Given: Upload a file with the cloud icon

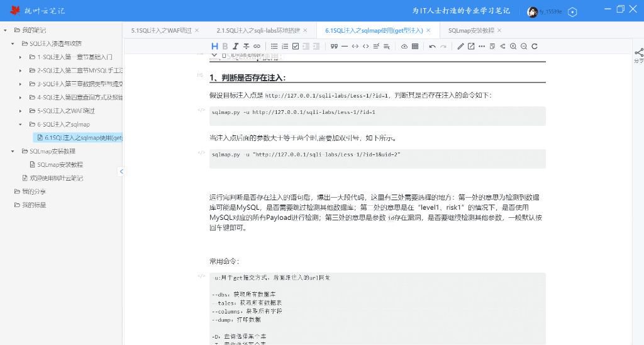Looking at the screenshot, I should pos(404,47).
